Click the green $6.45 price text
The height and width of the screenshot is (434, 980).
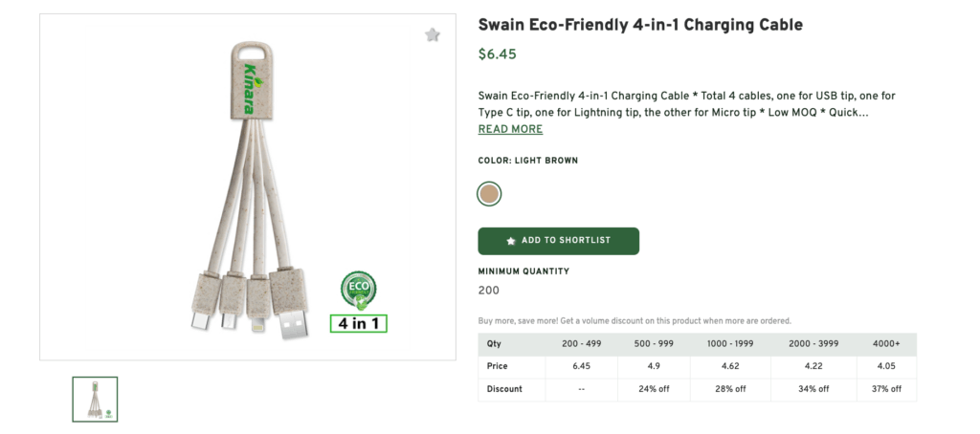tap(497, 54)
